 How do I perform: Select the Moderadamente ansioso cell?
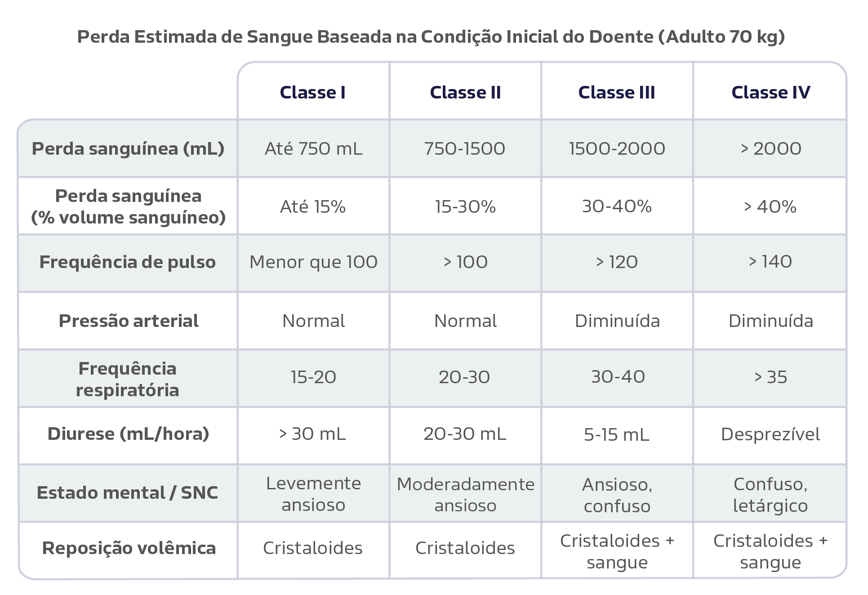[465, 495]
